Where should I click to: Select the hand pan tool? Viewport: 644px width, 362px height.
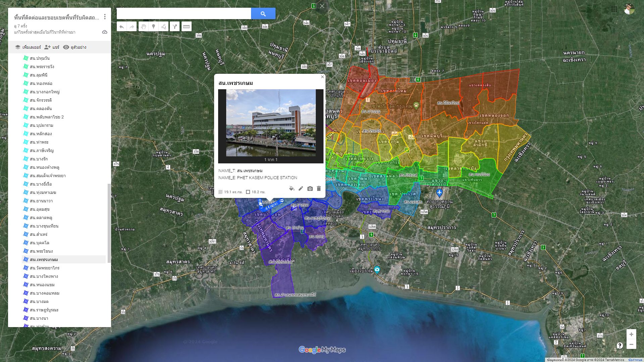[x=143, y=27]
